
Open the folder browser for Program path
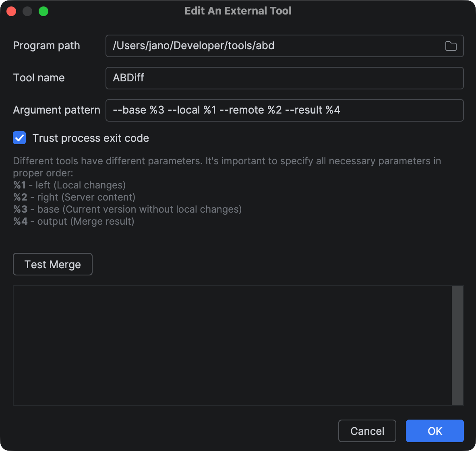[451, 46]
